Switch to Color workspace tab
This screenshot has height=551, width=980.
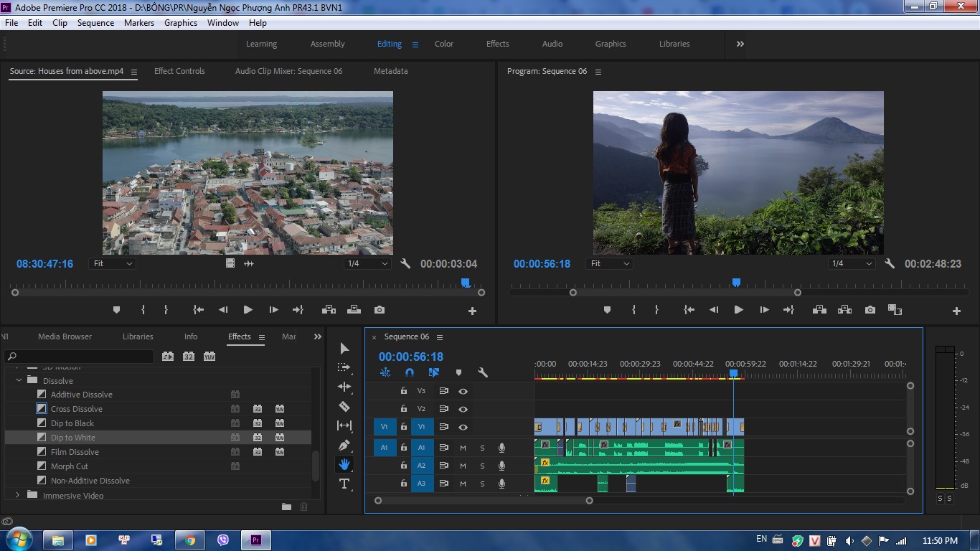point(444,44)
